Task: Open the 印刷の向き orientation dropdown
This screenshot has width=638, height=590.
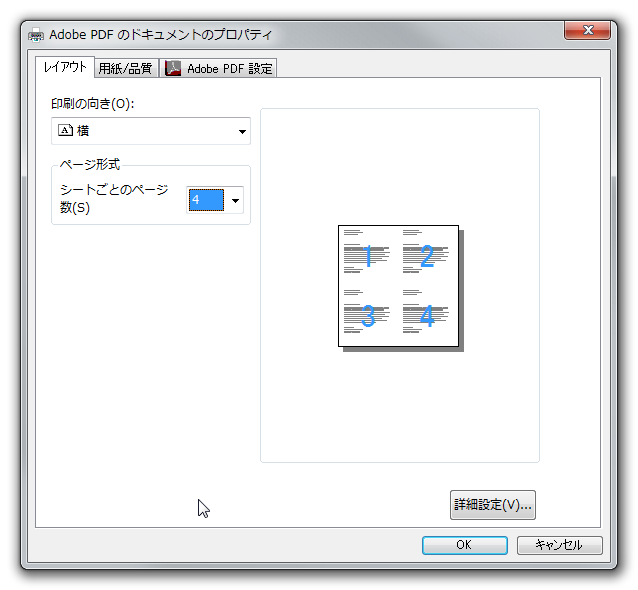Action: [151, 131]
